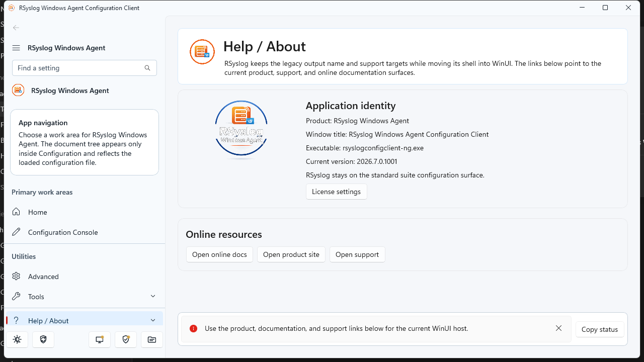Open the folder icon button in sidebar footer
Screen dimensions: 644x362
(152, 339)
